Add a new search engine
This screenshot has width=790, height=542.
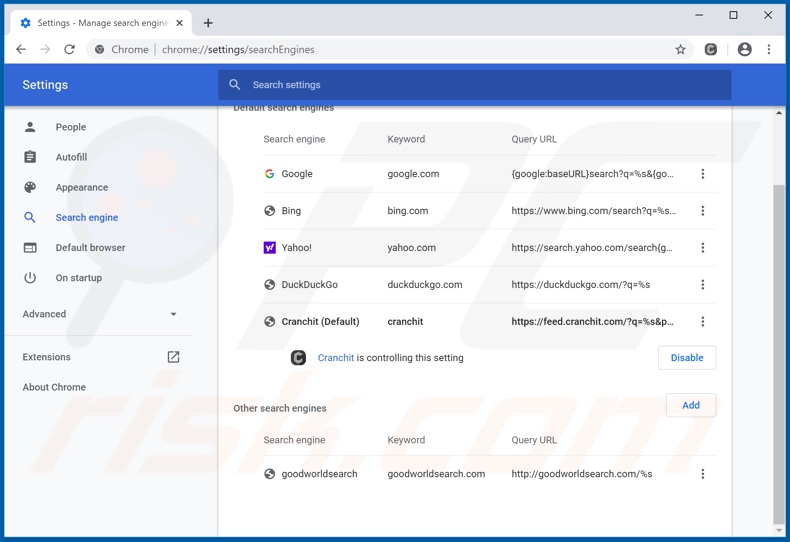pyautogui.click(x=691, y=405)
